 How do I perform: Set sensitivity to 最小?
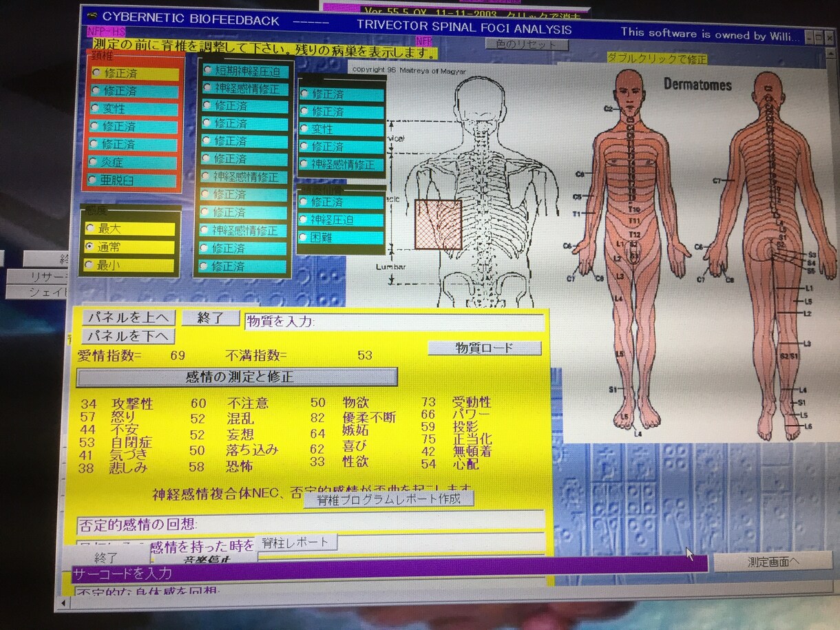coord(90,264)
